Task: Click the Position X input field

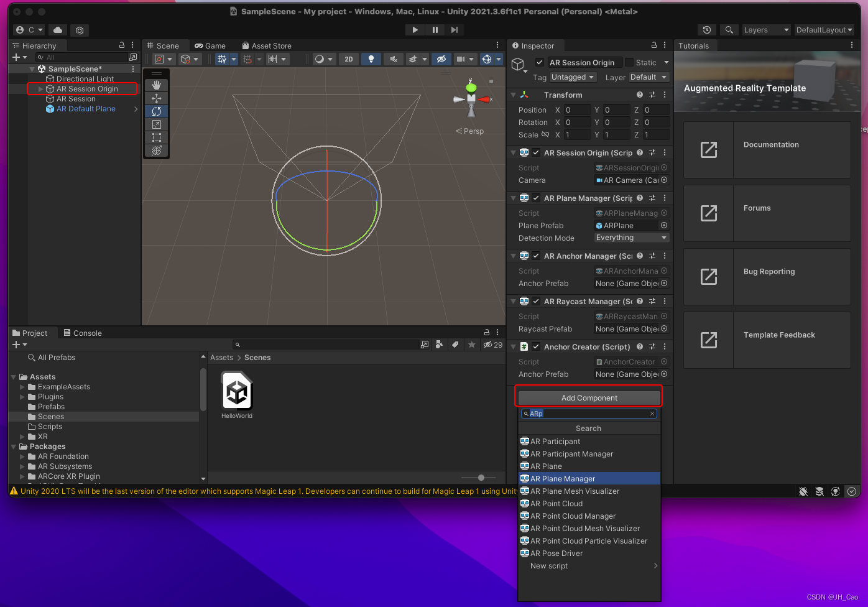Action: click(577, 109)
